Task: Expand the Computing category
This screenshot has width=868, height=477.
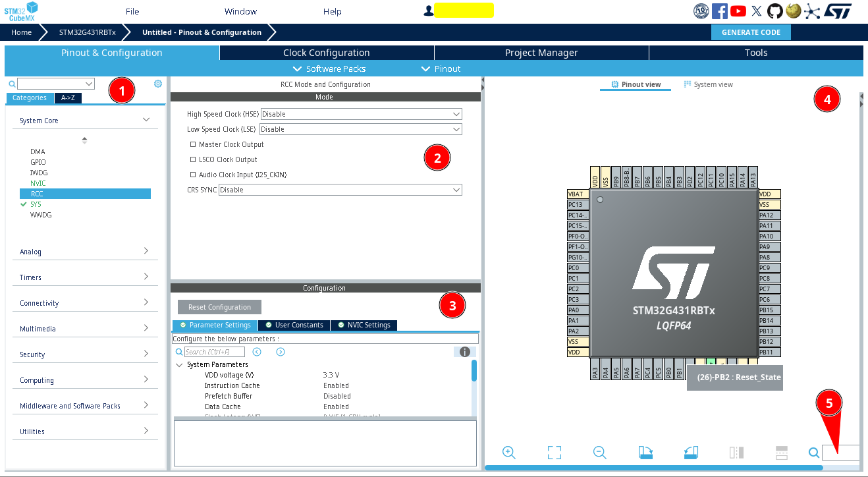Action: 146,379
